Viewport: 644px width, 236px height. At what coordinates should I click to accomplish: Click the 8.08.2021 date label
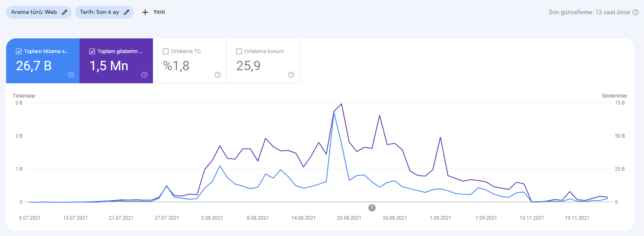coord(258,218)
